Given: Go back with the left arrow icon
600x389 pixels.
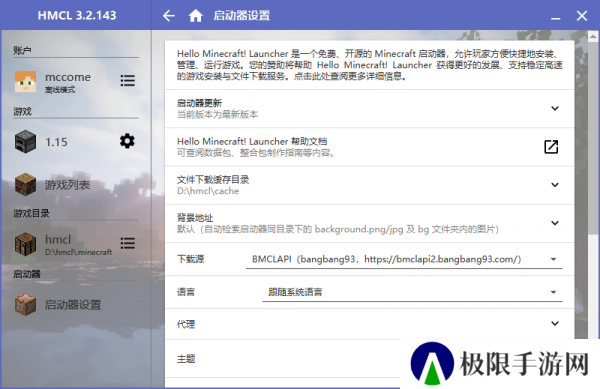Looking at the screenshot, I should (168, 16).
